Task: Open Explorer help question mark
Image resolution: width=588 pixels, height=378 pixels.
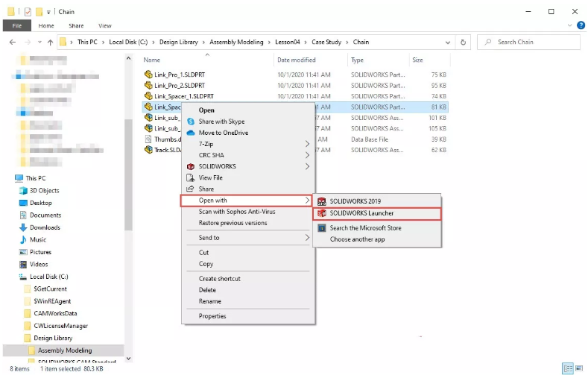Action: point(581,25)
